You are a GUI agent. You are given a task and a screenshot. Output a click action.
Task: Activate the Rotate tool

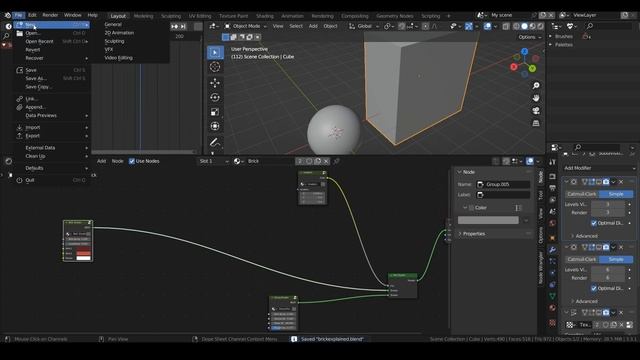pos(215,98)
